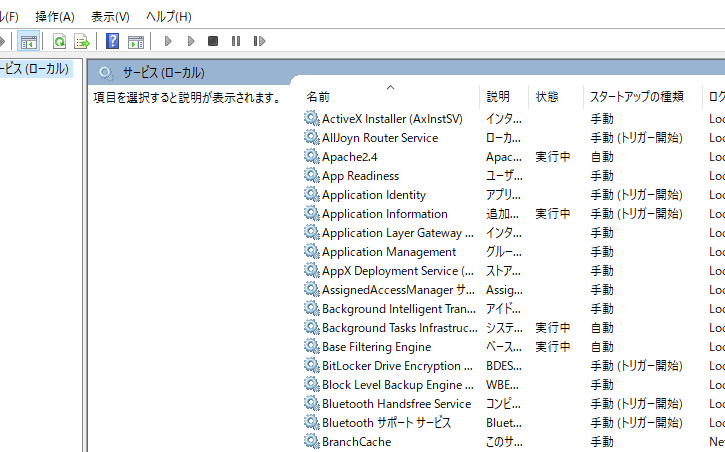Click the gear icon beside App Readiness
This screenshot has height=452, width=725.
tap(312, 175)
